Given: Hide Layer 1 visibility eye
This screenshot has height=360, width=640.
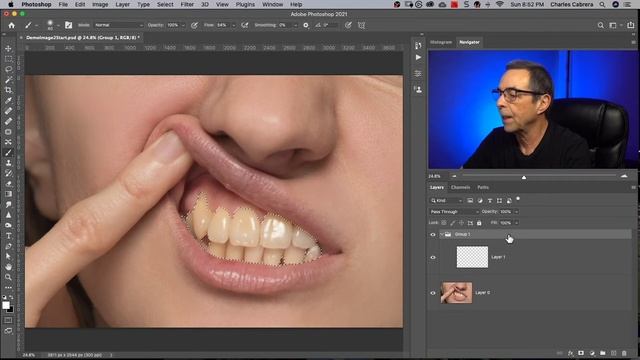Looking at the screenshot, I should point(433,258).
